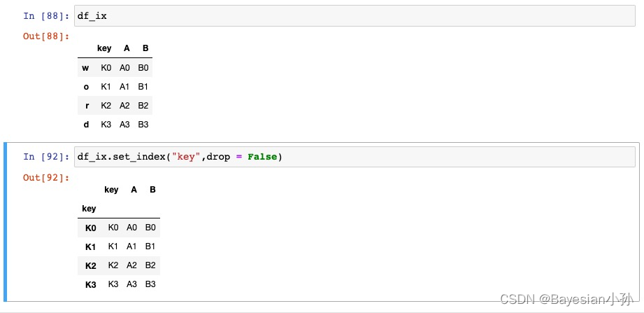Click cell A0 in row w

point(124,68)
